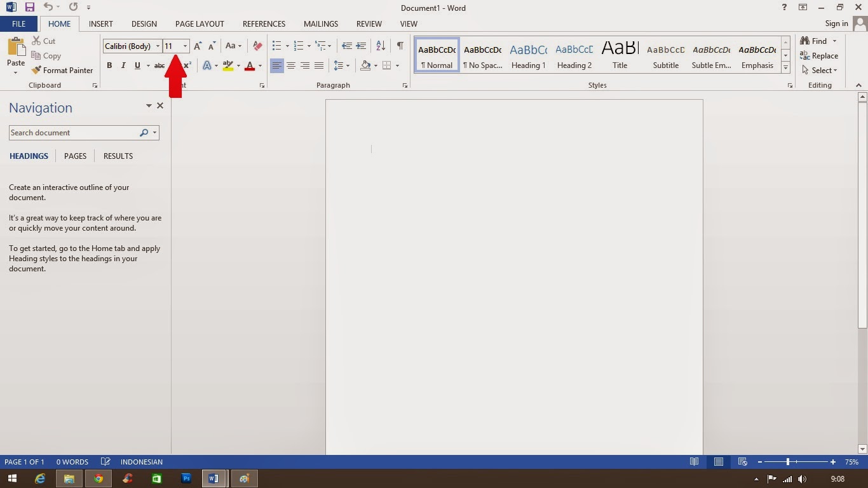Switch to the PAGES tab in Navigation
Screen dimensions: 868x488
point(75,156)
